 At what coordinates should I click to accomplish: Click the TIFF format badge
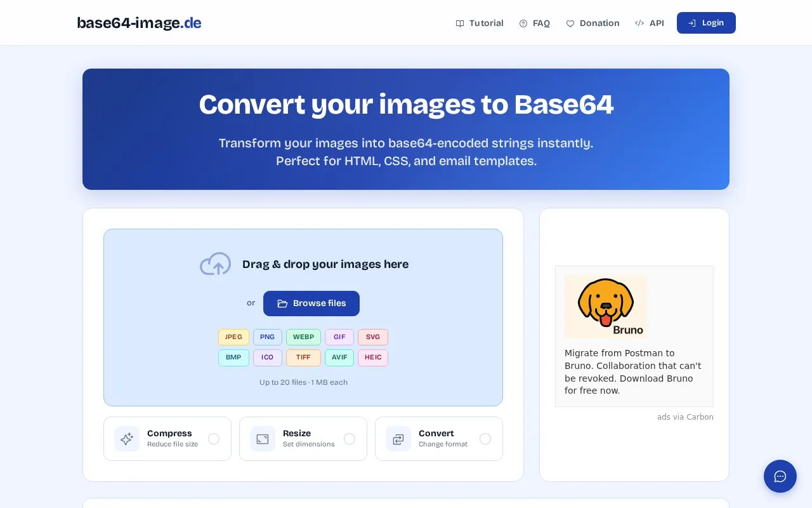pos(303,358)
